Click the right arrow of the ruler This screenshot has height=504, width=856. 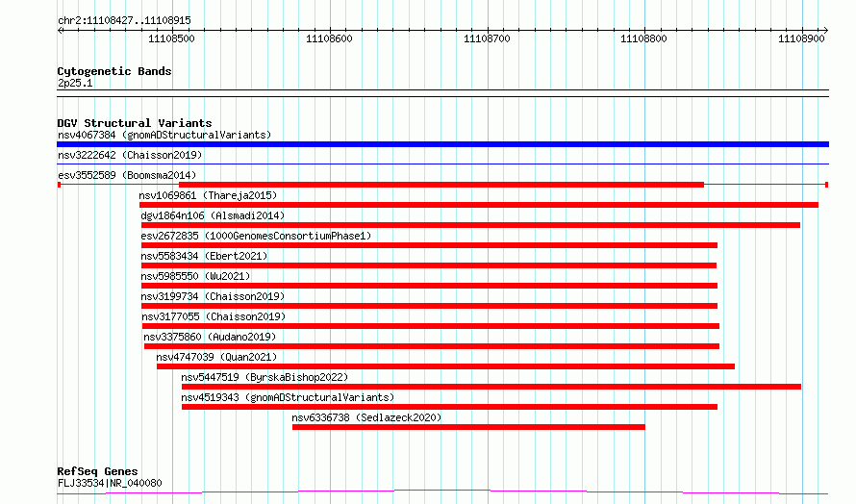(x=825, y=31)
